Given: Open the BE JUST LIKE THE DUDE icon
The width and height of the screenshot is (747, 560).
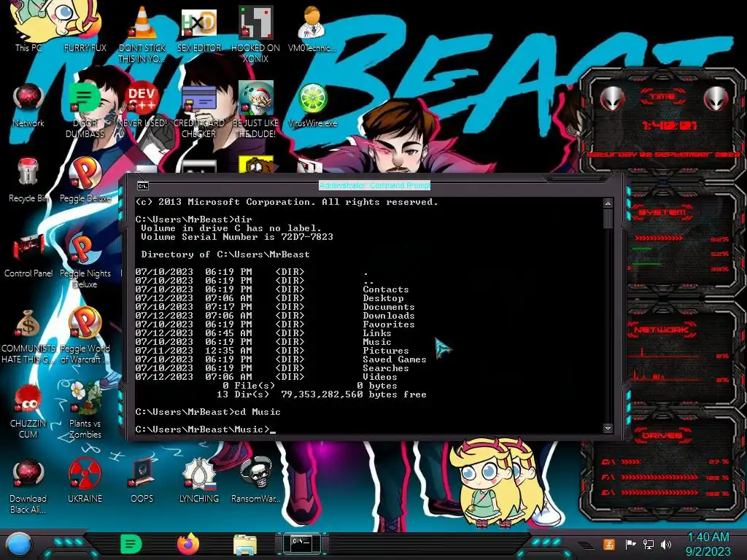Looking at the screenshot, I should (255, 109).
